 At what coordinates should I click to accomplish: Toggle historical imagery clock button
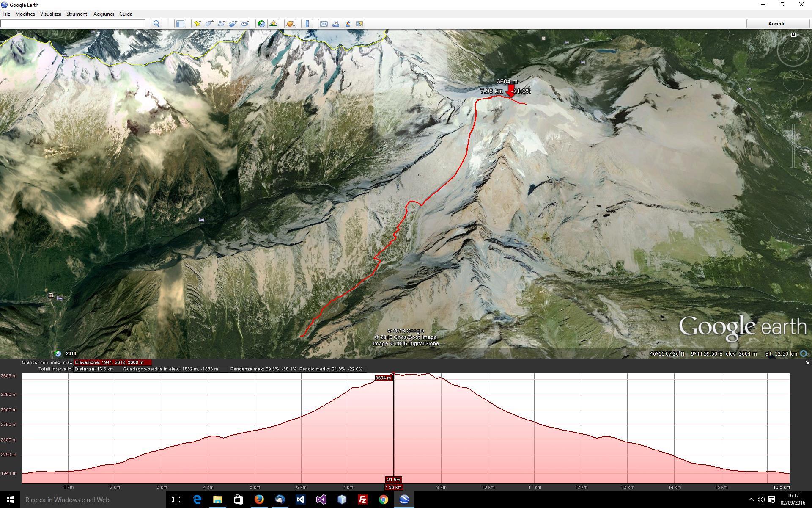pos(261,24)
